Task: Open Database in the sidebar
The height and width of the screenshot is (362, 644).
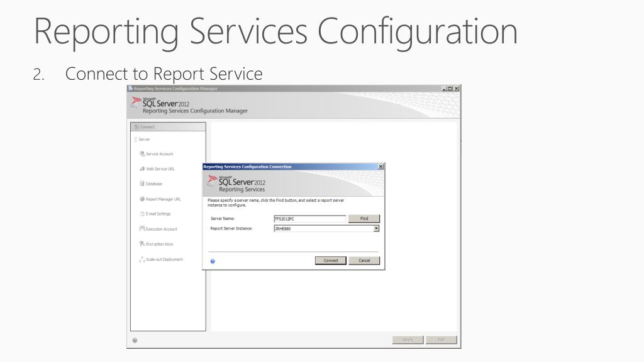Action: [x=154, y=184]
